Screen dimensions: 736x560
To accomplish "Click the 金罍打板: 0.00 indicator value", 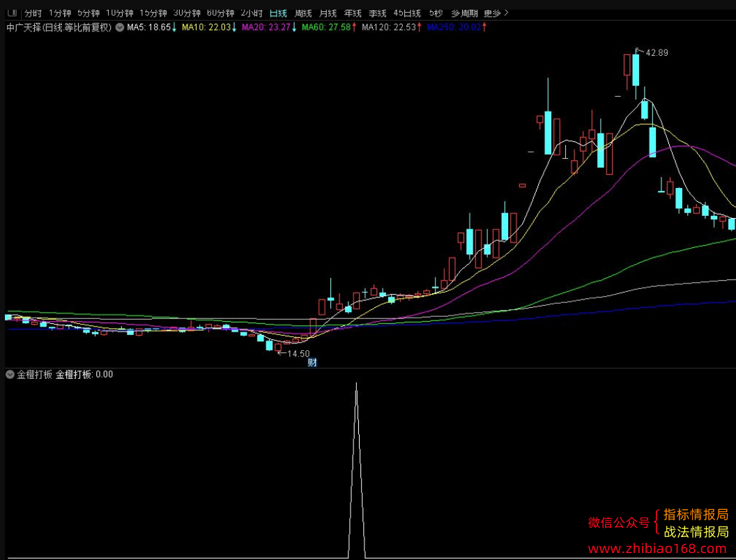I will (x=84, y=374).
